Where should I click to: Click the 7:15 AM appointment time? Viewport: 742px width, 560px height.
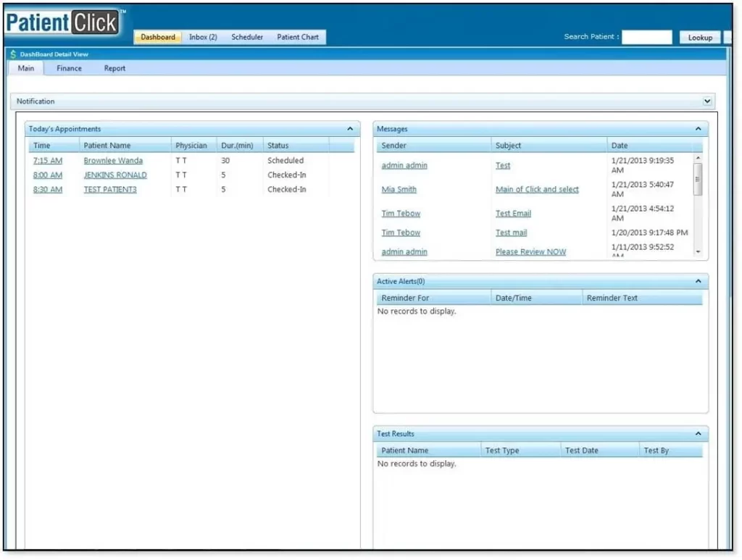47,160
